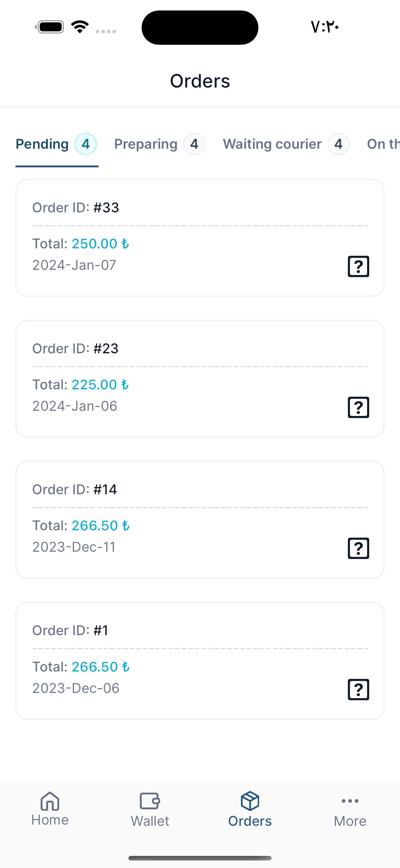Select the Orders box icon
Viewport: 400px width, 868px height.
[250, 801]
